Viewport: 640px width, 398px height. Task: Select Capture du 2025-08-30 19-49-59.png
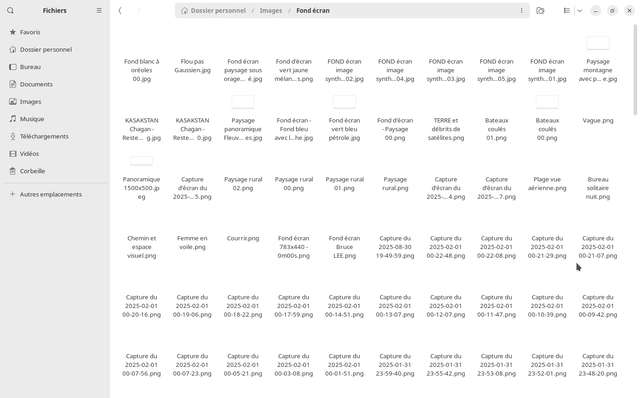pos(395,247)
